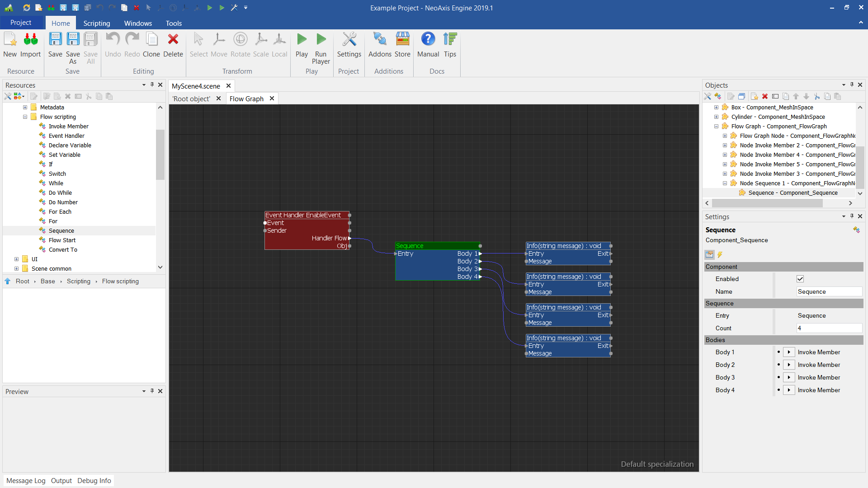Collapse the Flow scripting folder
Screen dimensions: 868x488
25,117
